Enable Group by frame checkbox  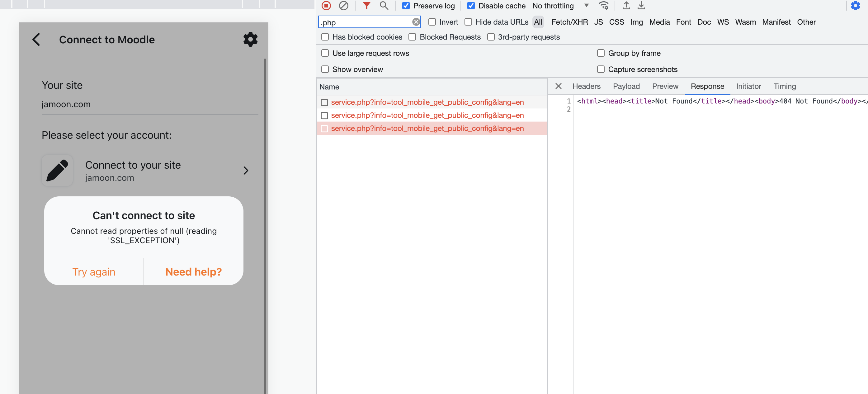[x=601, y=53]
